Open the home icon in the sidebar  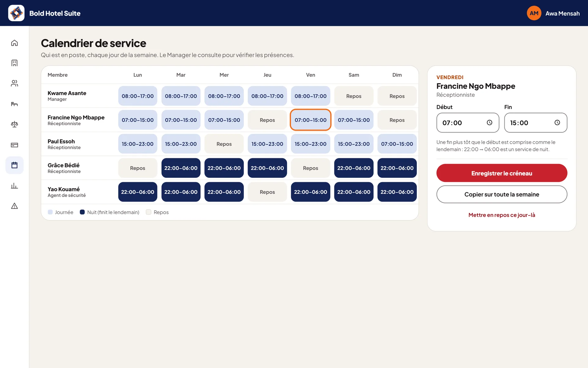pos(14,43)
